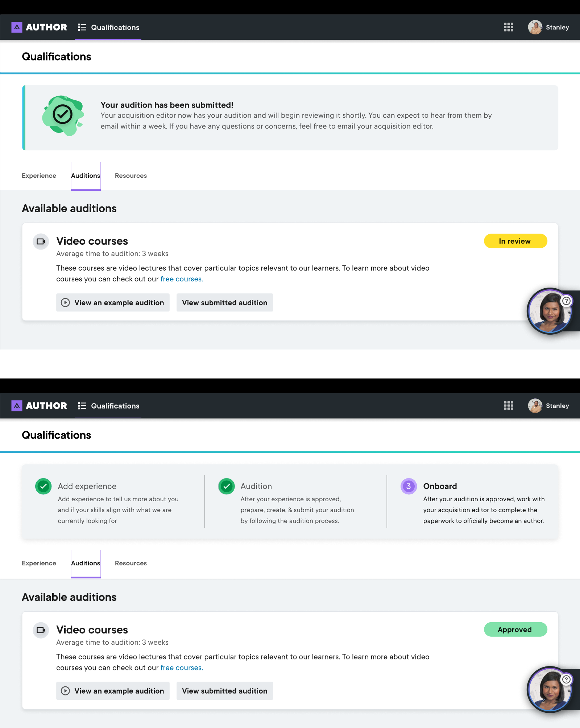Viewport: 580px width, 728px height.
Task: Click the Qualifications page heading
Action: pyautogui.click(x=57, y=57)
